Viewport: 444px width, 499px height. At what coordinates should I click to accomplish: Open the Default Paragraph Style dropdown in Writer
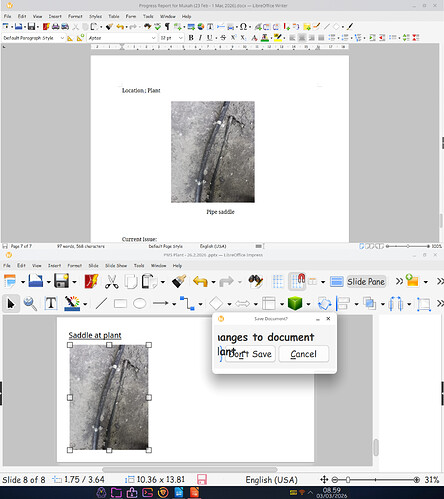click(x=62, y=38)
